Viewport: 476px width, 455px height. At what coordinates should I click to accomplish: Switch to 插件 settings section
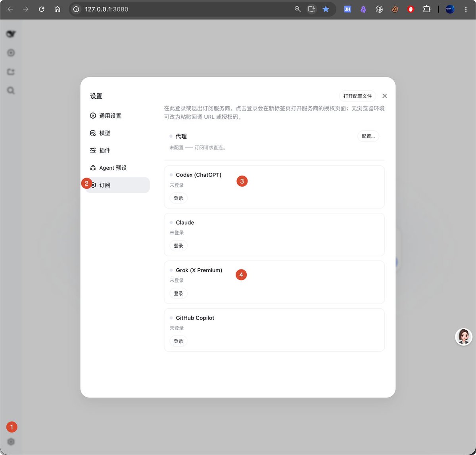pos(117,150)
